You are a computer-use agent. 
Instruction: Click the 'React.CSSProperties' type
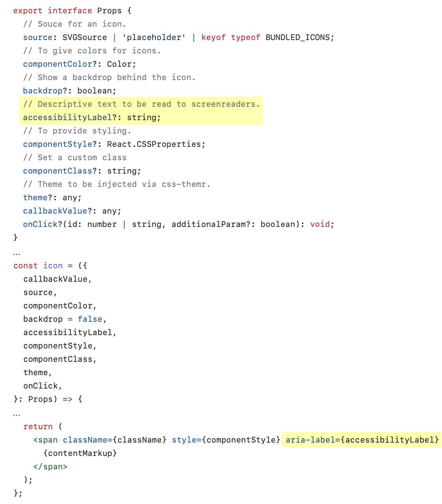tap(156, 144)
